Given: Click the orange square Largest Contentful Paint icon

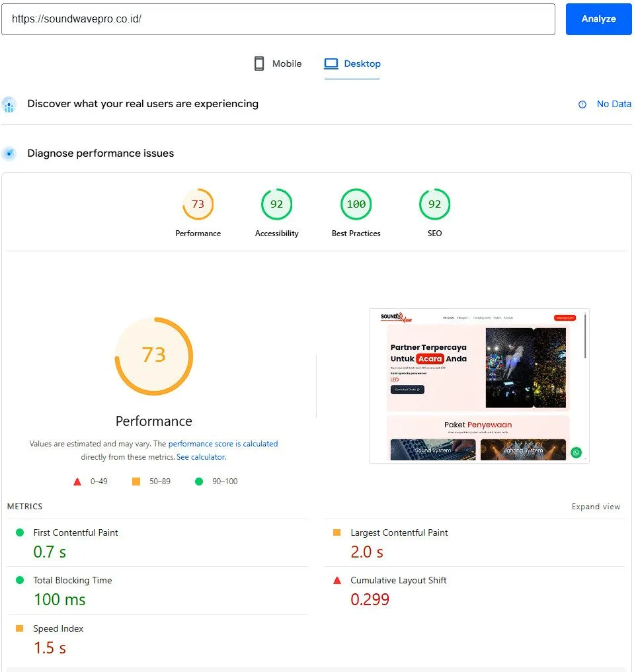Looking at the screenshot, I should coord(337,532).
